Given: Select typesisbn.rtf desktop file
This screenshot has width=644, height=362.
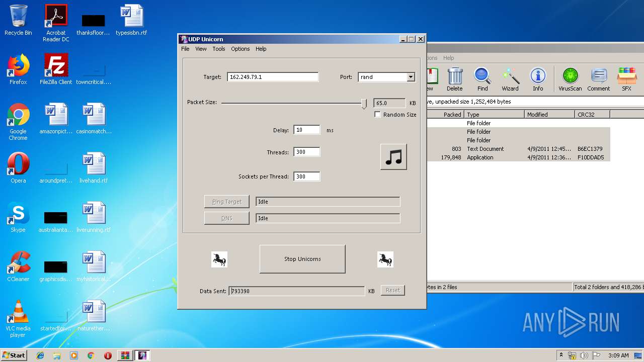Looking at the screenshot, I should pyautogui.click(x=131, y=21).
